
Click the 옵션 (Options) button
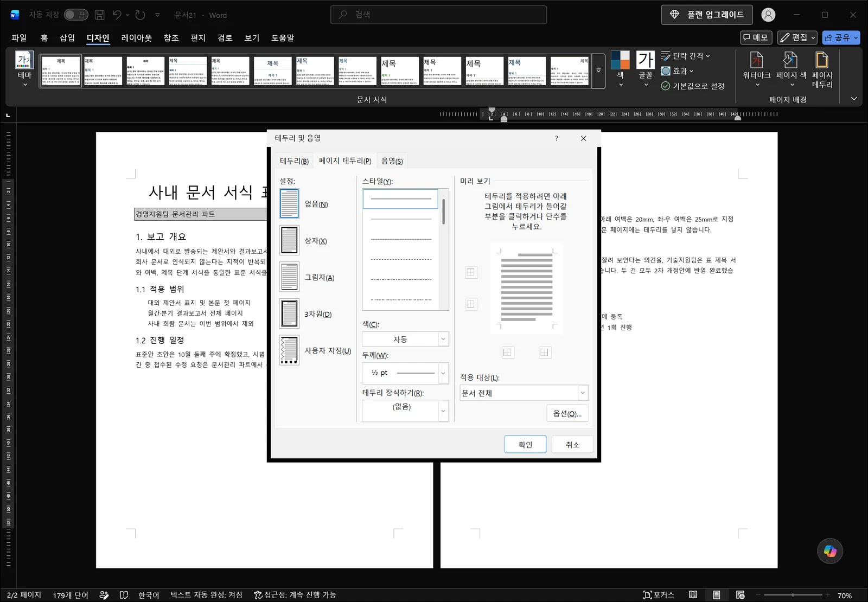pos(567,414)
